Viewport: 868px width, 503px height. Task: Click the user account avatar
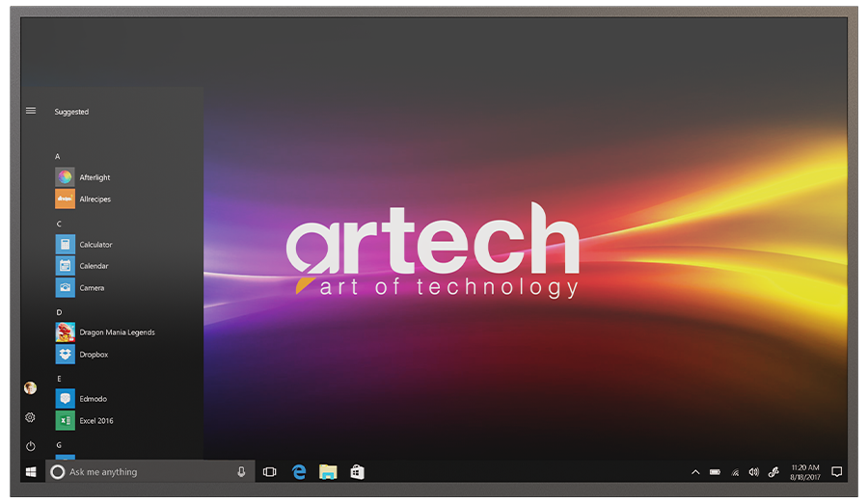(x=31, y=387)
